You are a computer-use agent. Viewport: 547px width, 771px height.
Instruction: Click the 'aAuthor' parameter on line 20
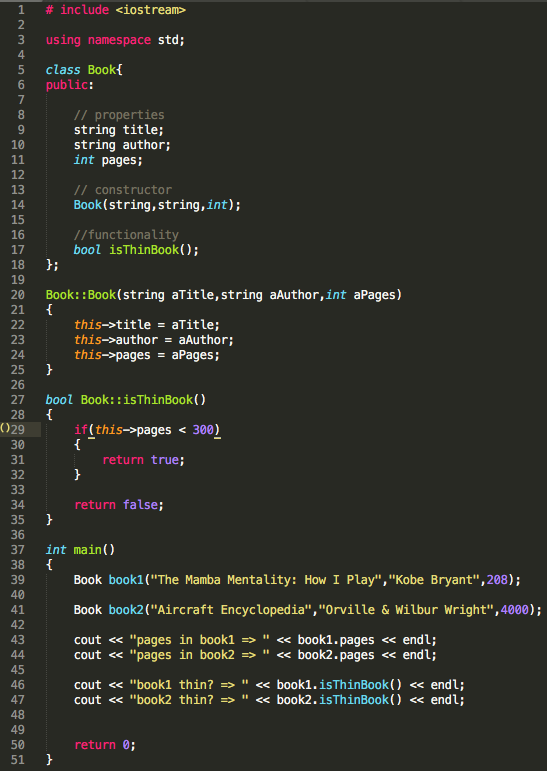coord(294,295)
